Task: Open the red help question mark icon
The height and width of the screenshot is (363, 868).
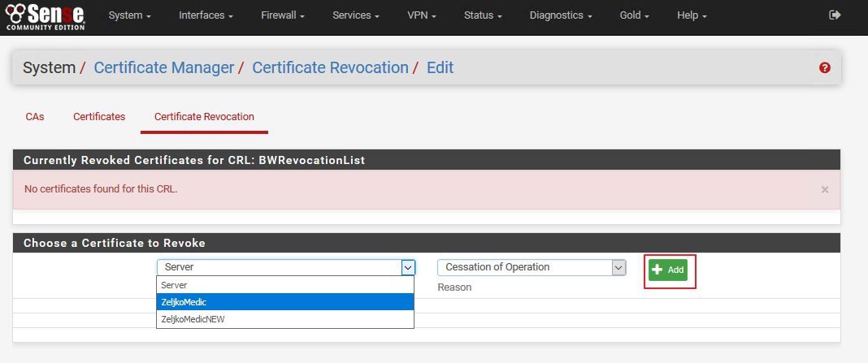Action: [x=825, y=68]
